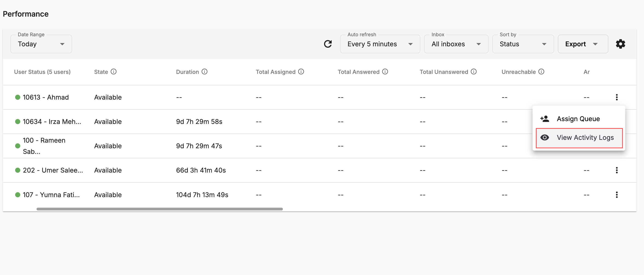Click info icon beside Unreachable

(541, 72)
